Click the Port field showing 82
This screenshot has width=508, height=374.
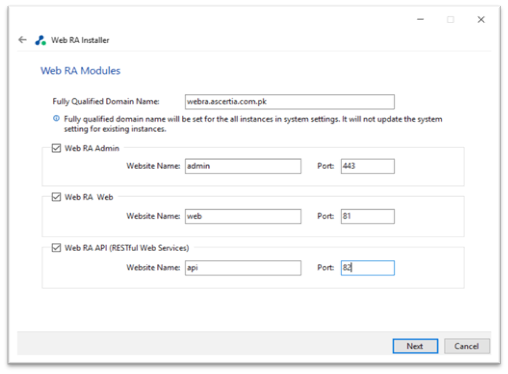coord(368,268)
